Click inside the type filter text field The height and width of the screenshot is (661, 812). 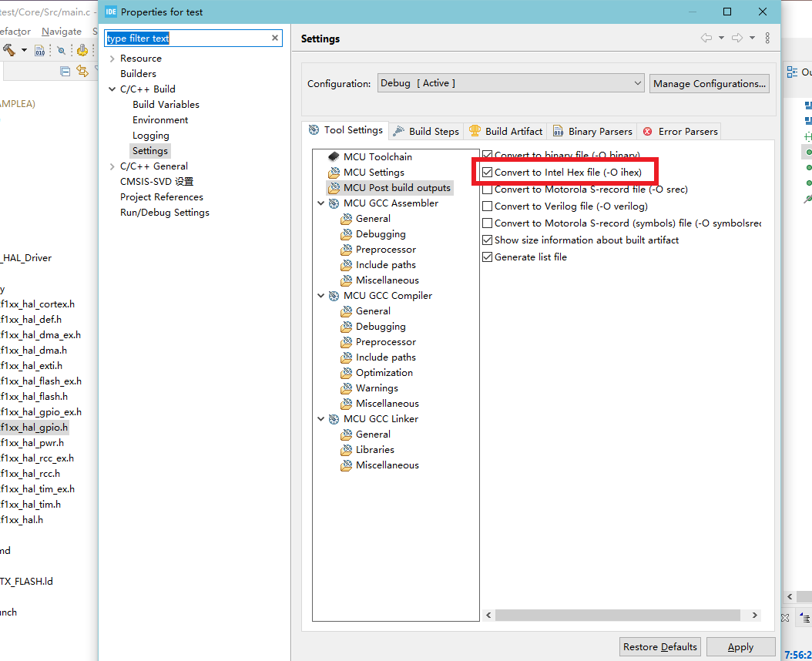pos(185,38)
